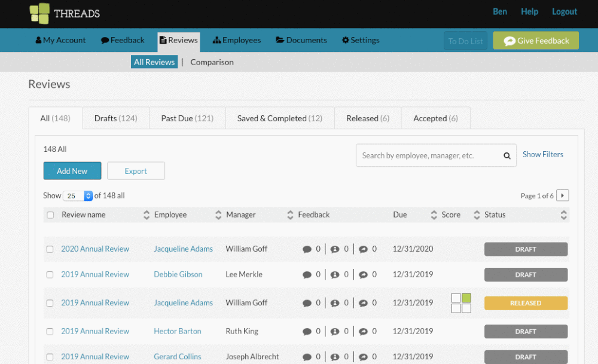This screenshot has width=598, height=364.
Task: Click the Logout link
Action: (x=565, y=12)
